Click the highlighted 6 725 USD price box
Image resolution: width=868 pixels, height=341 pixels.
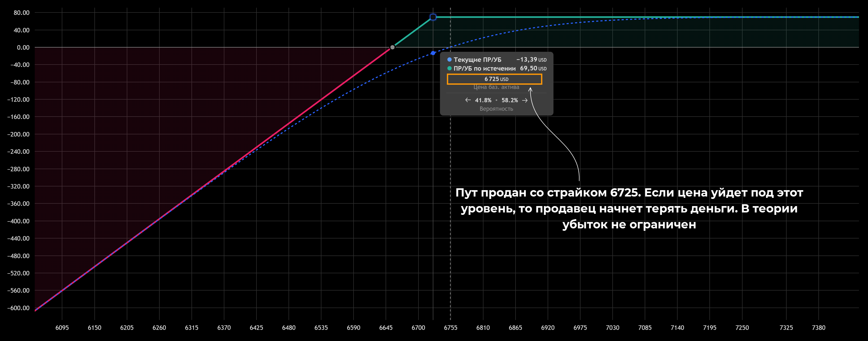[x=494, y=79]
